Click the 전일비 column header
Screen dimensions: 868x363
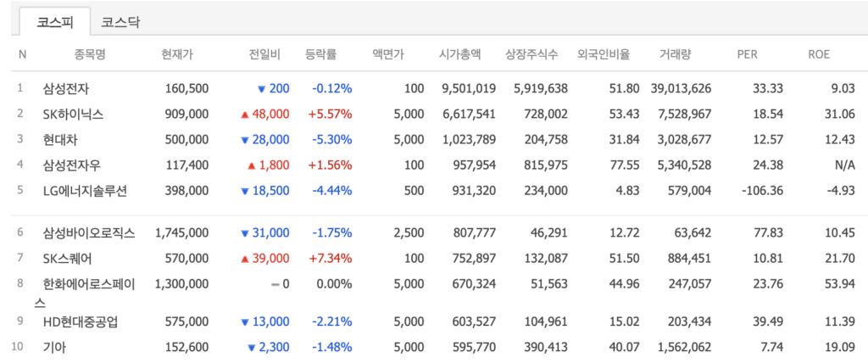(265, 54)
